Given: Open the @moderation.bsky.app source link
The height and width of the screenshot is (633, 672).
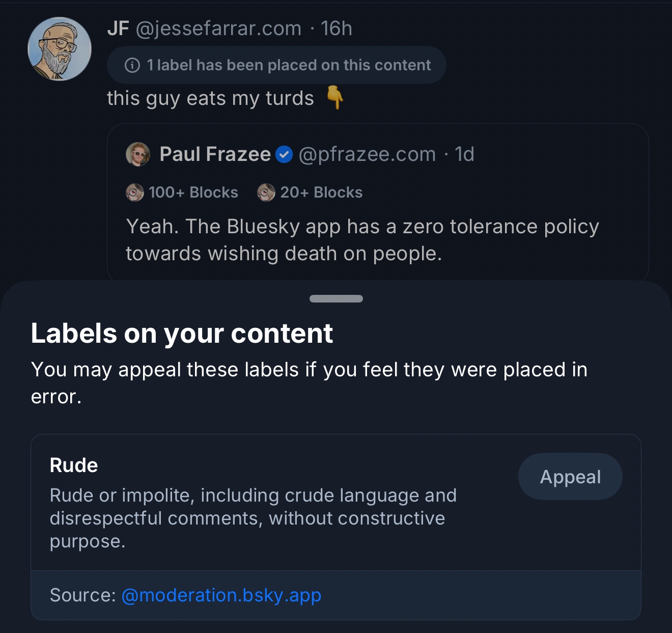Looking at the screenshot, I should 221,595.
